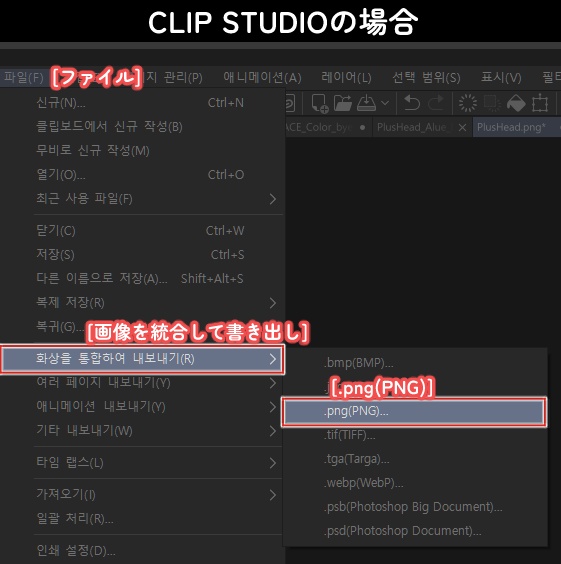Viewport: 561px width, 564px height.
Task: Click the undo arrow icon
Action: [412, 104]
